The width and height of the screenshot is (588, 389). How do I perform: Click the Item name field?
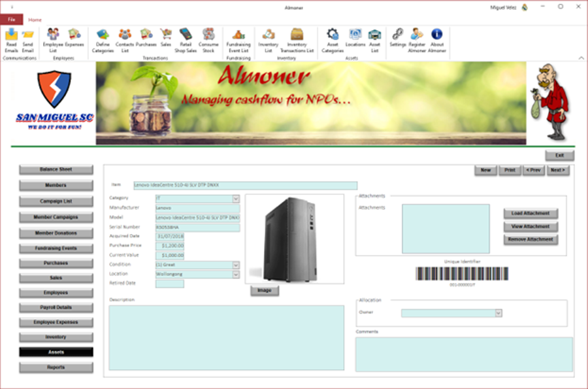pyautogui.click(x=245, y=185)
